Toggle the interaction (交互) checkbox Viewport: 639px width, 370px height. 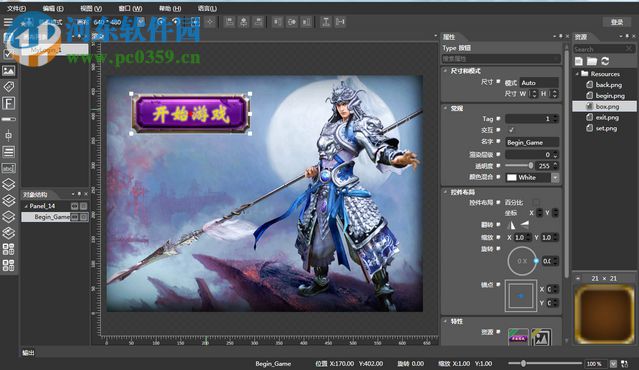511,130
